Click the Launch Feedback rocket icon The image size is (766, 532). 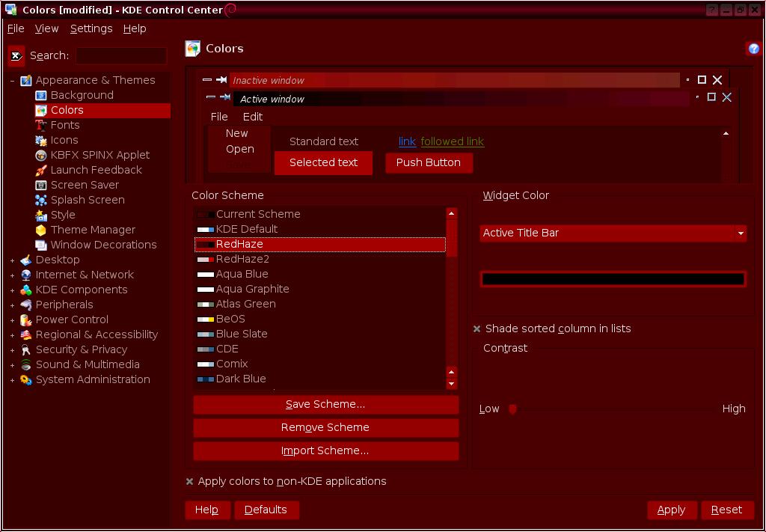coord(41,171)
